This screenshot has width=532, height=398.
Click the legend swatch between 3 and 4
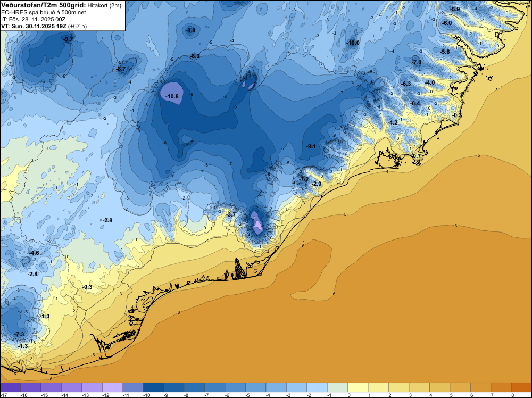click(x=419, y=387)
